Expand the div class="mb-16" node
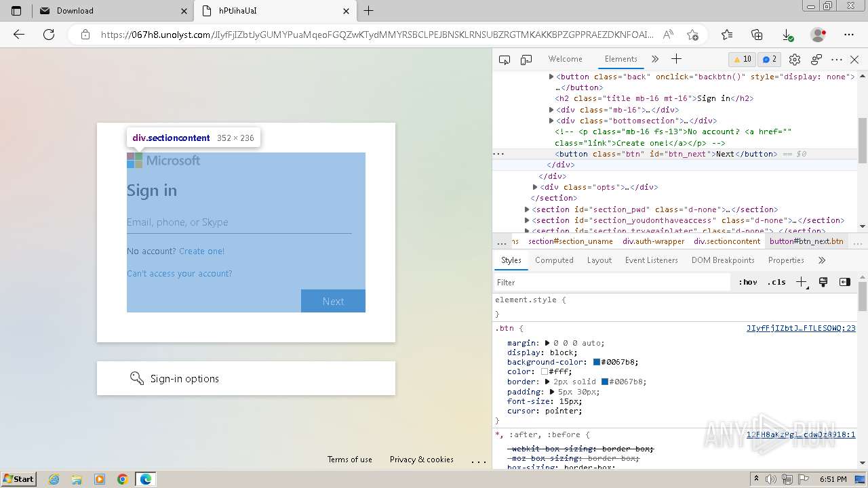868x488 pixels. [x=551, y=110]
